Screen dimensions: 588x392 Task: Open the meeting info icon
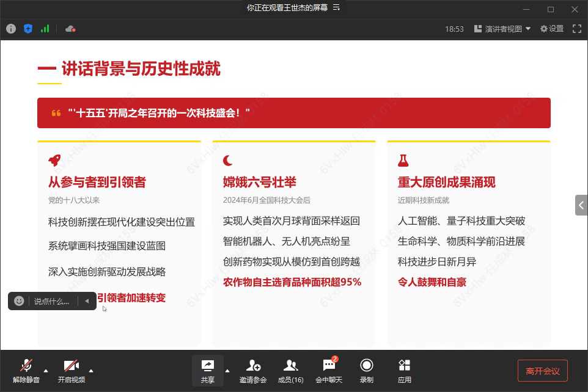pyautogui.click(x=11, y=29)
